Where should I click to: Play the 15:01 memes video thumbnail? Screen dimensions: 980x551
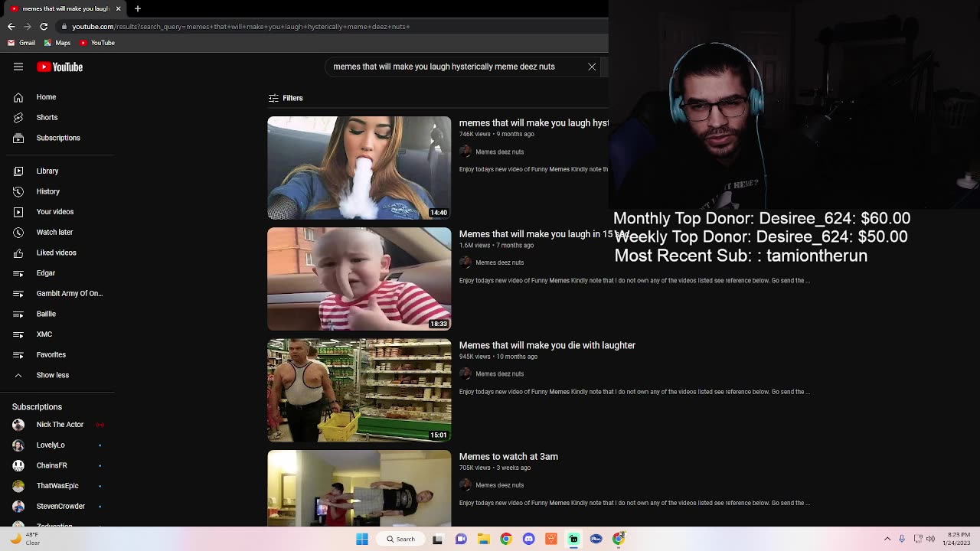coord(359,390)
